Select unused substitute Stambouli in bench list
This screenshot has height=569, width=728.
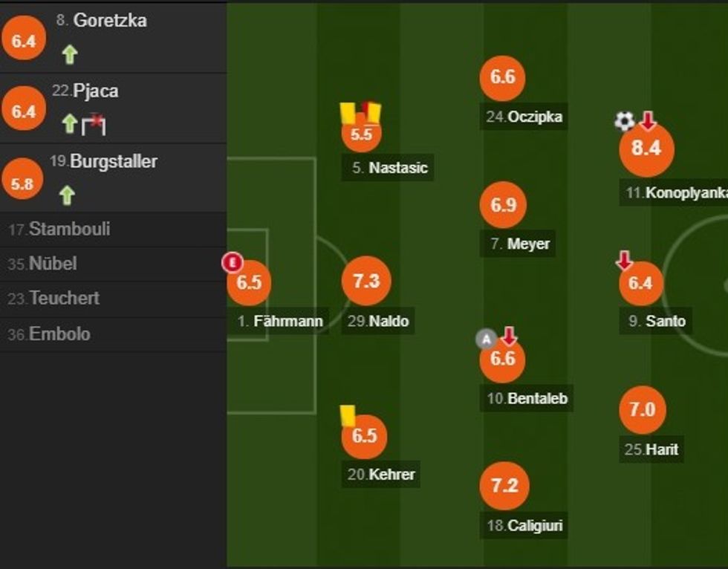(60, 229)
